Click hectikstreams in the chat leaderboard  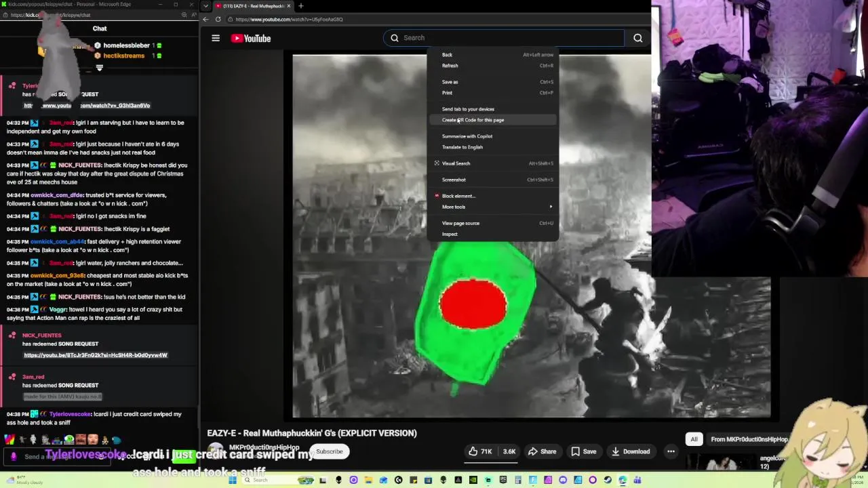point(124,56)
